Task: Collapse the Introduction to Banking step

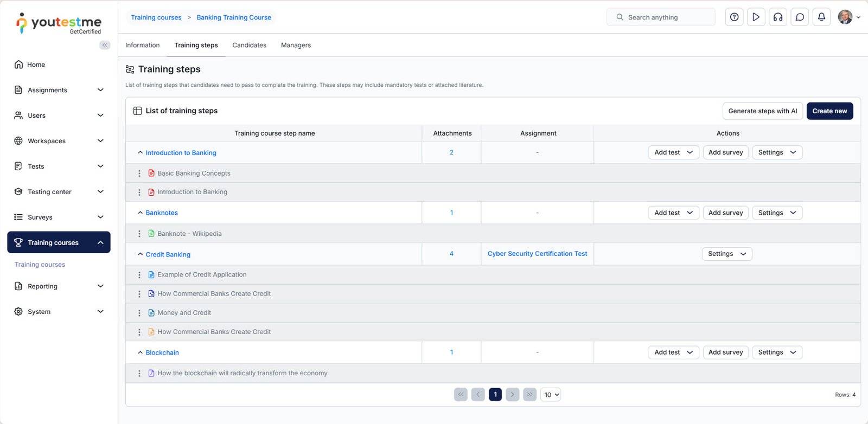Action: [x=141, y=153]
